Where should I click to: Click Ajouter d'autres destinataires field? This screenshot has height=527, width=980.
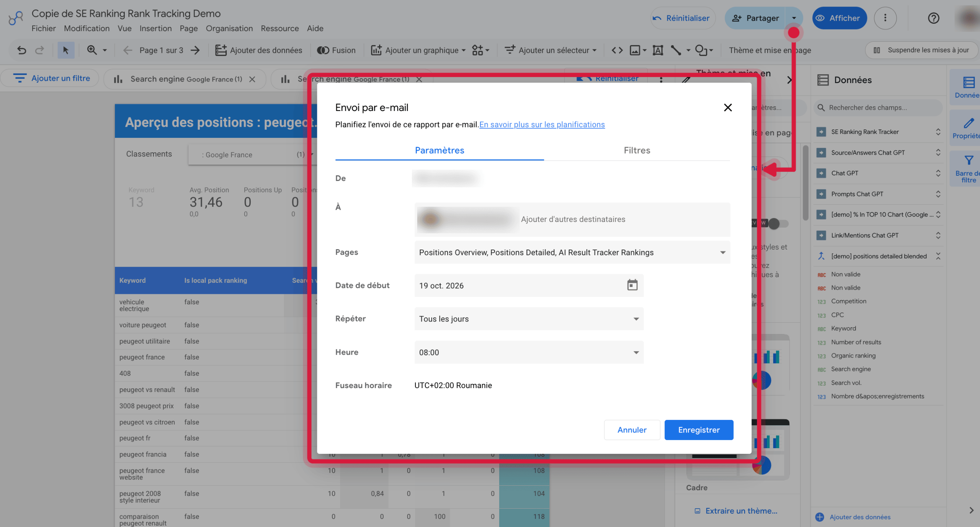click(573, 219)
